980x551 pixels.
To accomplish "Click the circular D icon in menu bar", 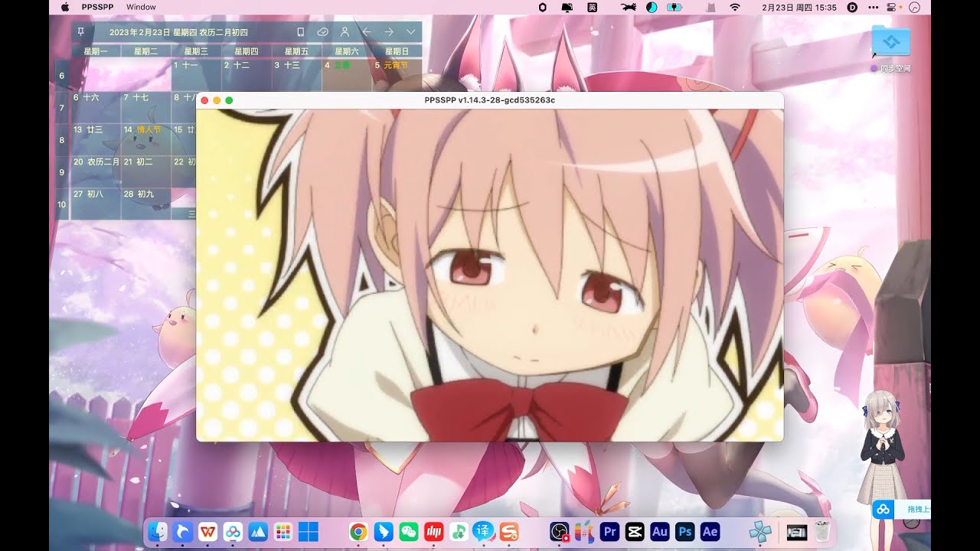I will [852, 7].
